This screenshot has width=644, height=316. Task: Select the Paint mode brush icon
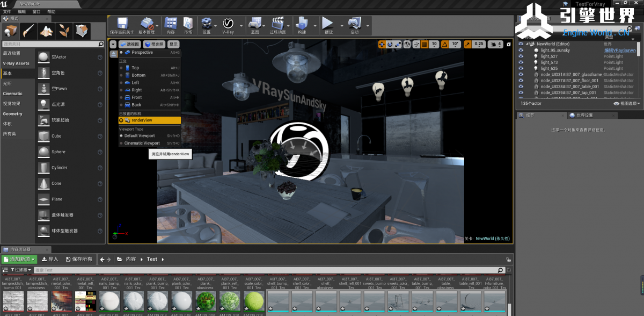[28, 31]
